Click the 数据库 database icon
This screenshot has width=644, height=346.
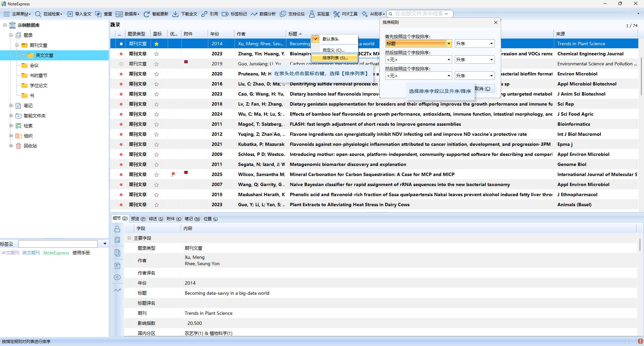(x=119, y=14)
